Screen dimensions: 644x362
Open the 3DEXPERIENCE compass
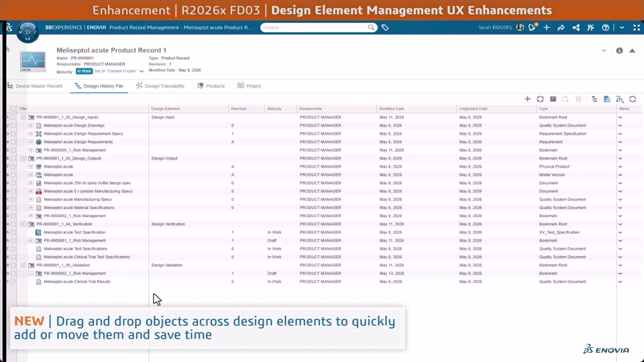(x=28, y=32)
